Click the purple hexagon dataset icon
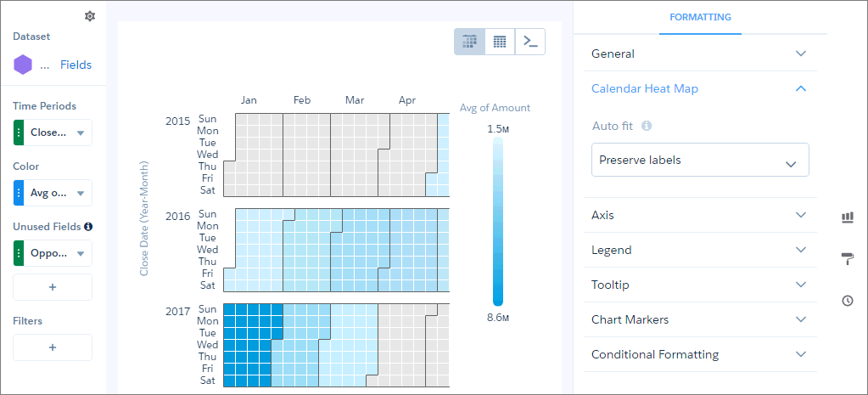The width and height of the screenshot is (868, 395). point(23,65)
